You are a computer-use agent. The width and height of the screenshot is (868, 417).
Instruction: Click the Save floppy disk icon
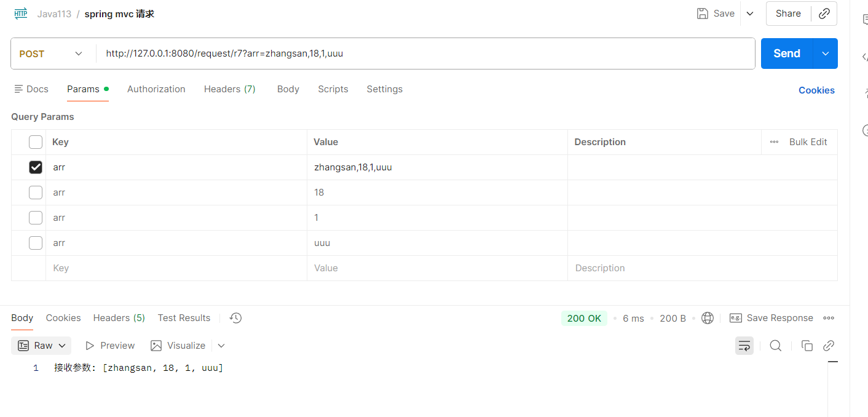703,14
